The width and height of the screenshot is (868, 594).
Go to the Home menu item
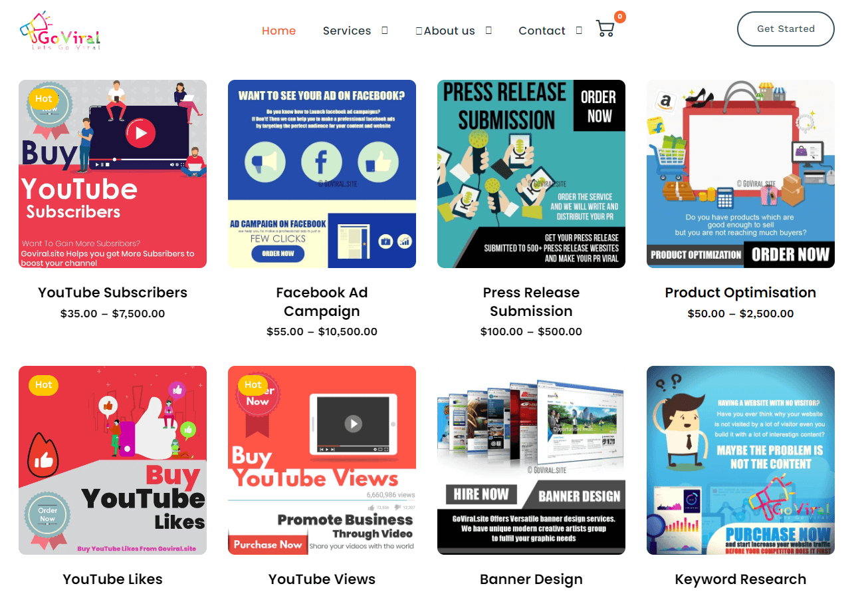pos(279,31)
